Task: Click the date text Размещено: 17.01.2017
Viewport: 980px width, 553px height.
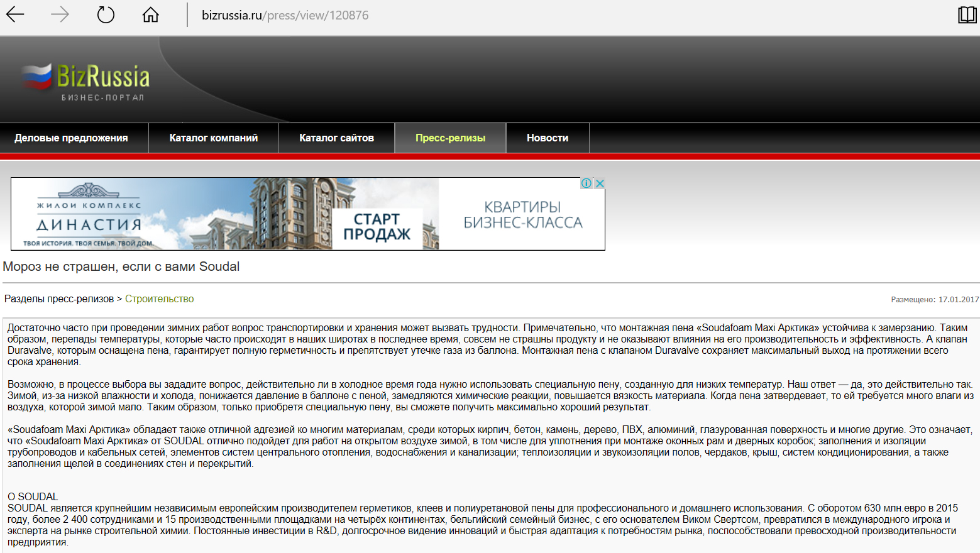Action: 935,300
